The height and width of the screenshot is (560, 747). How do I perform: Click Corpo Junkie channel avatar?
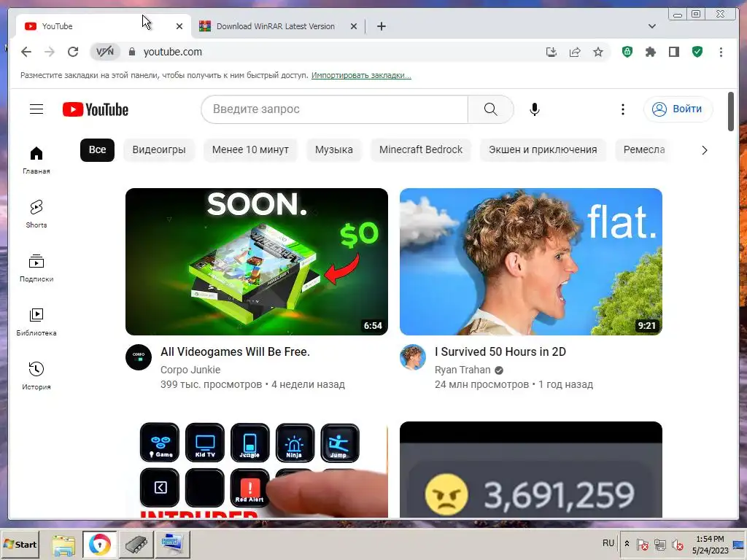click(139, 357)
